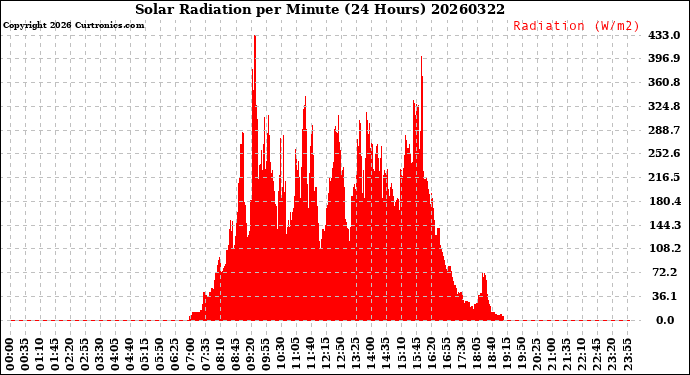Click the 07:00 time label
690x375 pixels.
tap(190, 355)
